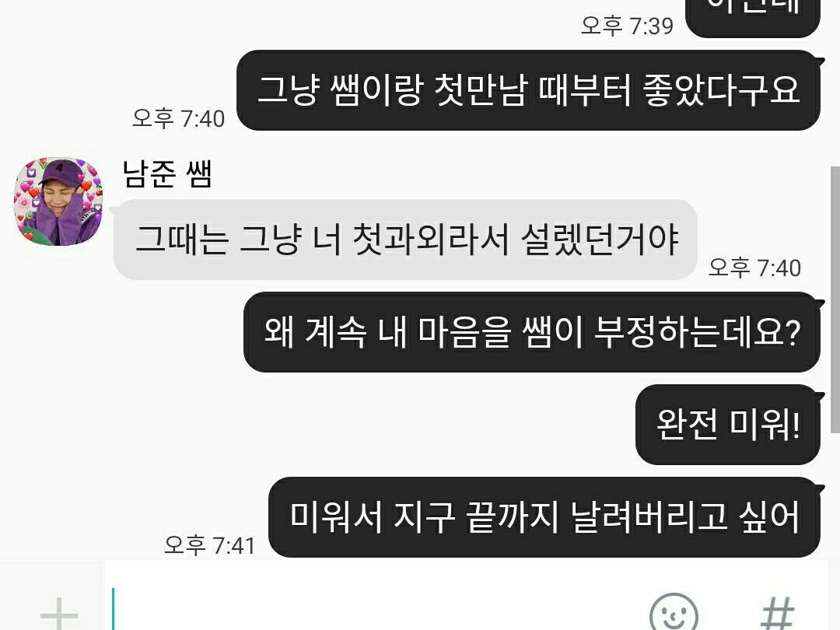Tap the hashtag search icon
The image size is (840, 630).
778,614
